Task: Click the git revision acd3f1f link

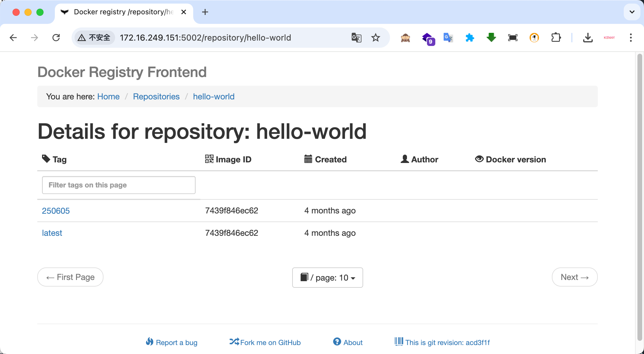Action: pyautogui.click(x=442, y=342)
